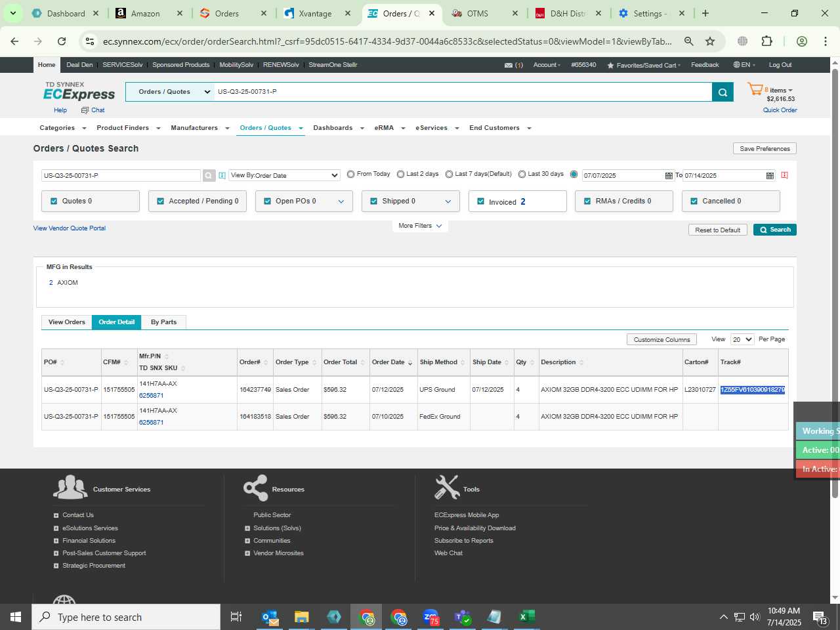
Task: Open Chrome extensions puzzle icon
Action: point(766,41)
